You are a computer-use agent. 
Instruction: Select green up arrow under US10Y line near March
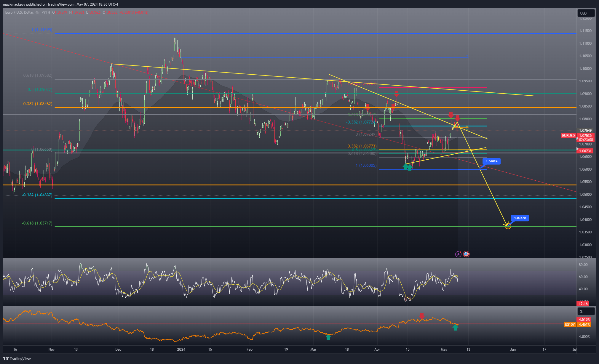coord(328,337)
